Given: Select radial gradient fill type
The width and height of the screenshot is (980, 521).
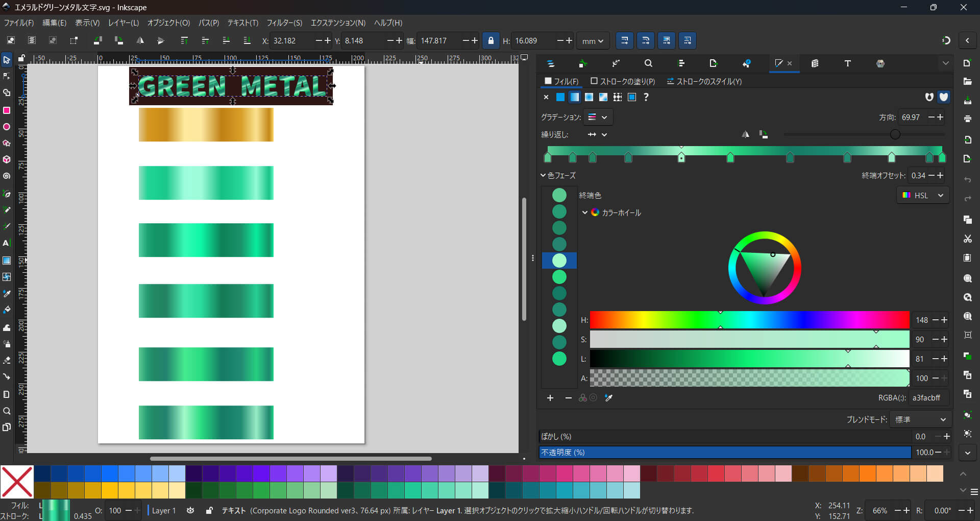Looking at the screenshot, I should pyautogui.click(x=589, y=97).
